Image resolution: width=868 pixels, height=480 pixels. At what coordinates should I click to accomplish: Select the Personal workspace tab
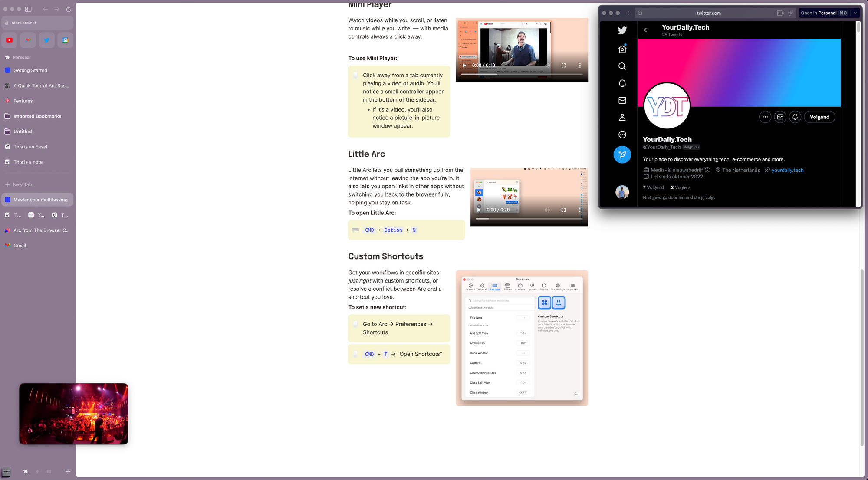21,57
